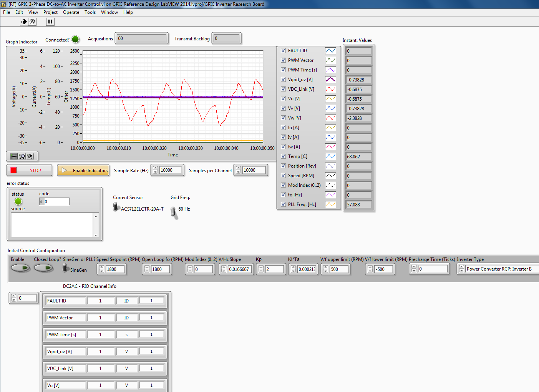Viewport: 539px width, 392px height.
Task: Click the Enable Indicators button
Action: 83,170
